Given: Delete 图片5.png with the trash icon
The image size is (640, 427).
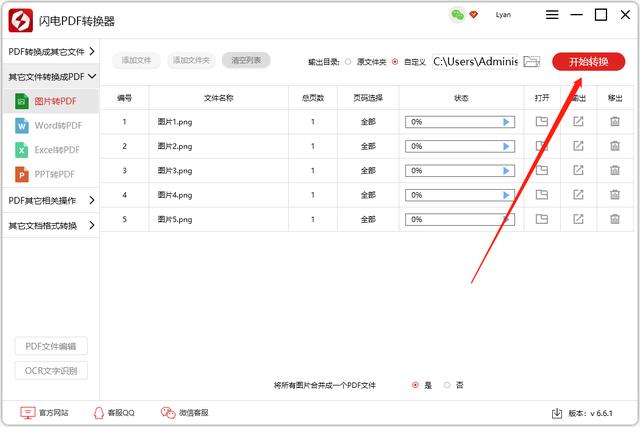Looking at the screenshot, I should [x=615, y=219].
